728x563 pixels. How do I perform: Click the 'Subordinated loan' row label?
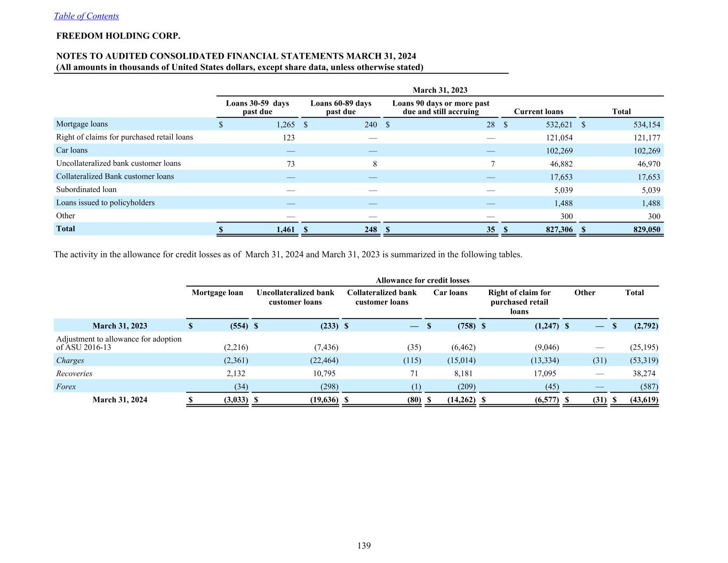(x=86, y=189)
